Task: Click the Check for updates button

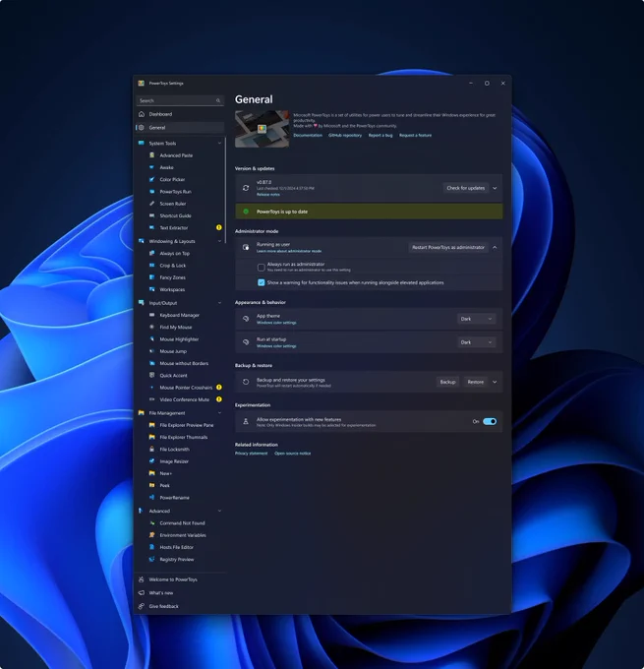Action: [466, 188]
